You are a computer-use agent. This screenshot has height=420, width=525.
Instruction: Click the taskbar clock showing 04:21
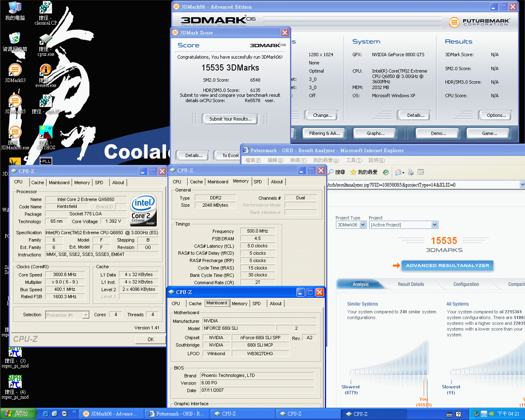point(508,414)
